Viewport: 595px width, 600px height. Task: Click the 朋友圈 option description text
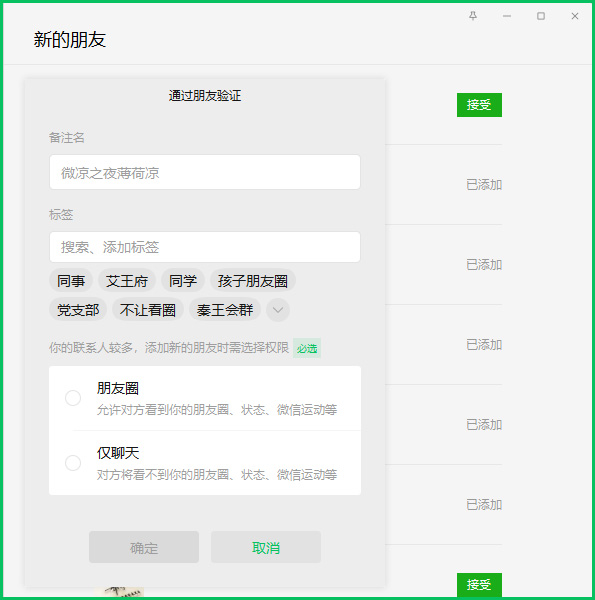coord(217,410)
